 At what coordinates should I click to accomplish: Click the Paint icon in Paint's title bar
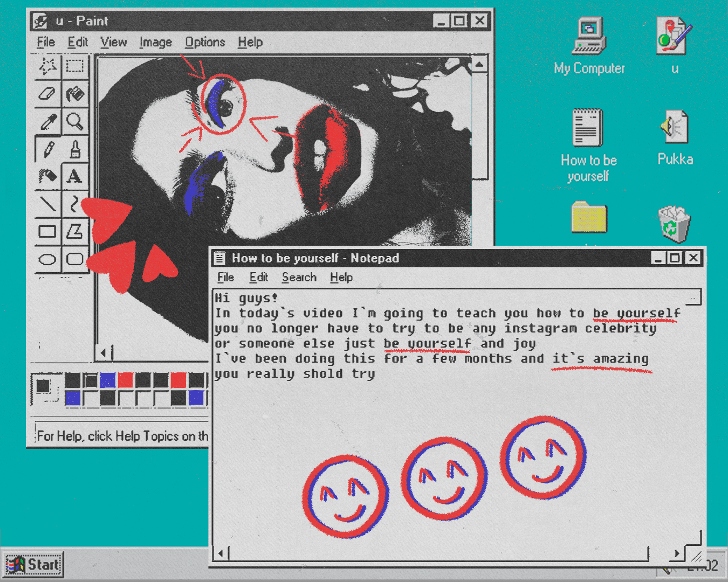[40, 21]
